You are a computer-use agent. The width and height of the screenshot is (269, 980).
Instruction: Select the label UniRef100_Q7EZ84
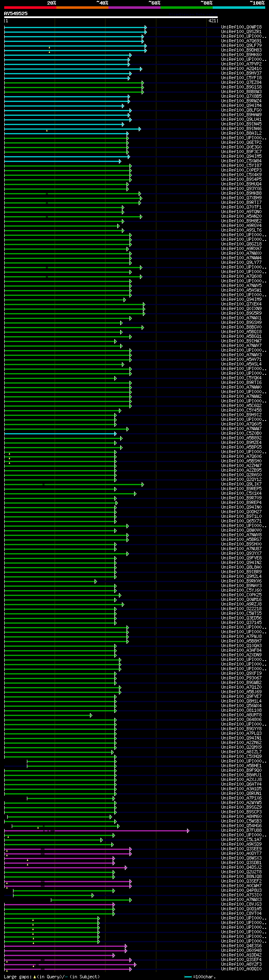pyautogui.click(x=241, y=83)
